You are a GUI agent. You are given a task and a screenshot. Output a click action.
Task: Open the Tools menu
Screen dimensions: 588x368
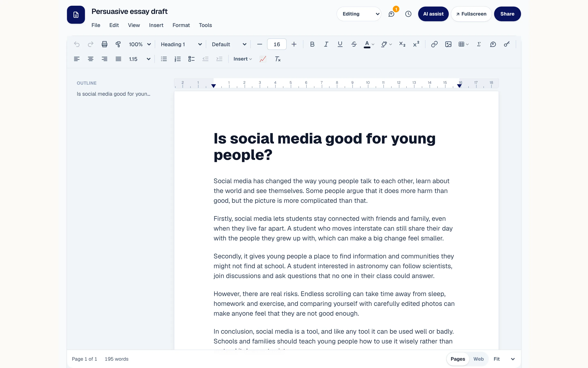tap(205, 25)
